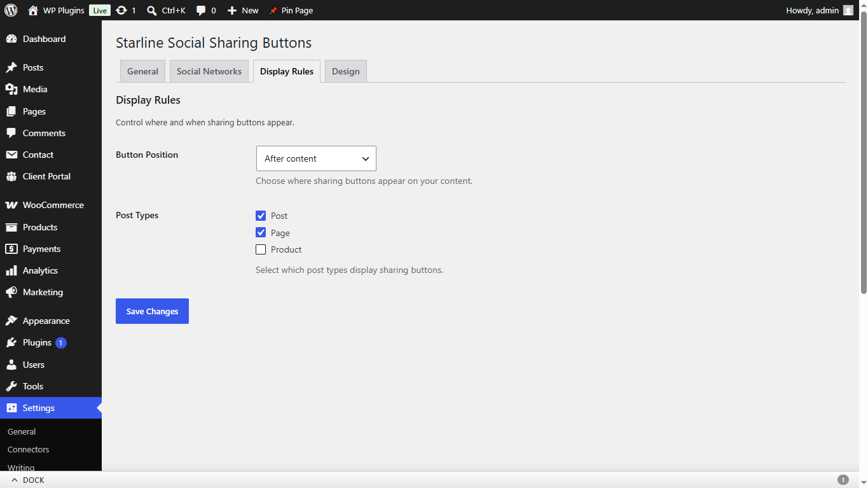Switch to the Social Networks tab

pos(209,71)
